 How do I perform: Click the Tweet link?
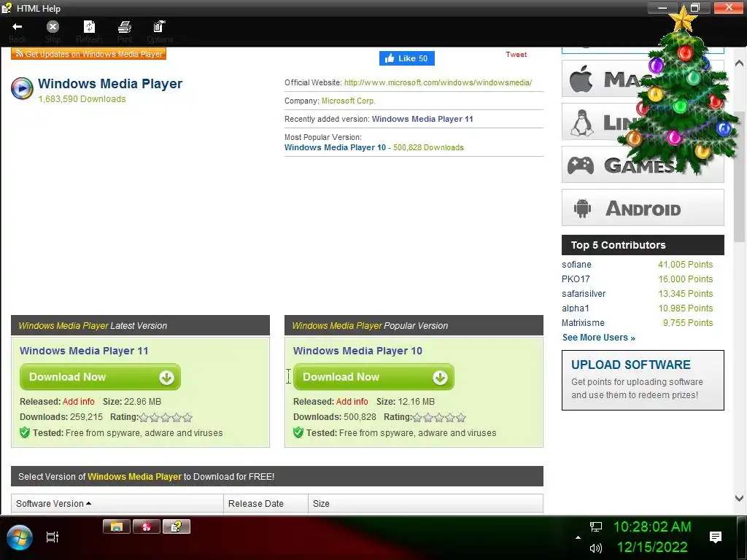pyautogui.click(x=516, y=54)
